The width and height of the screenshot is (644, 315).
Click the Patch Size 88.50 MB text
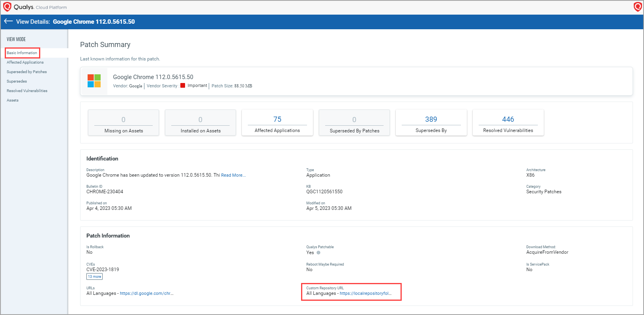232,86
